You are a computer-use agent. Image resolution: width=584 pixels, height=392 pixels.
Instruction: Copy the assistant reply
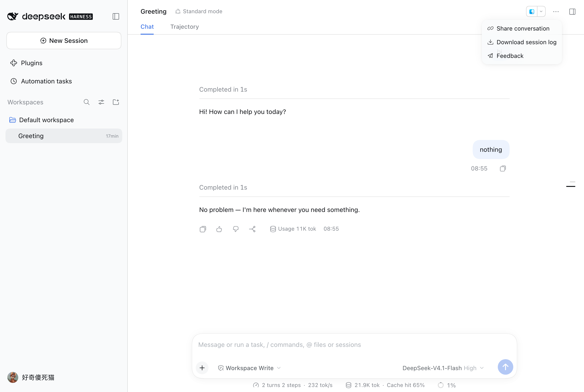coord(203,229)
